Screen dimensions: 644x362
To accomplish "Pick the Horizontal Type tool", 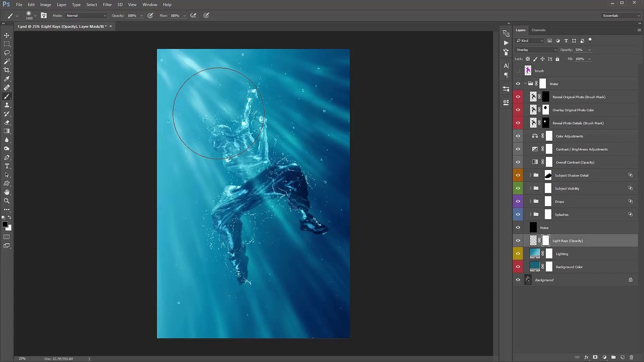I will [x=7, y=166].
